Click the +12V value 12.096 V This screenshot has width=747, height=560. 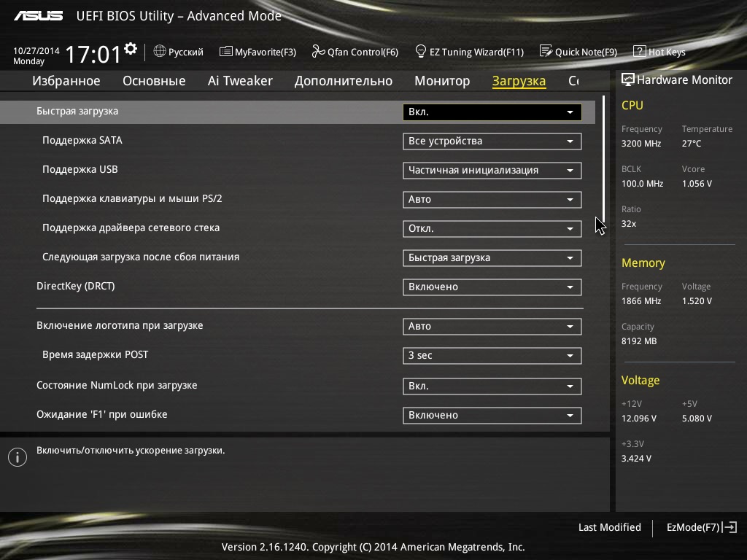[639, 418]
